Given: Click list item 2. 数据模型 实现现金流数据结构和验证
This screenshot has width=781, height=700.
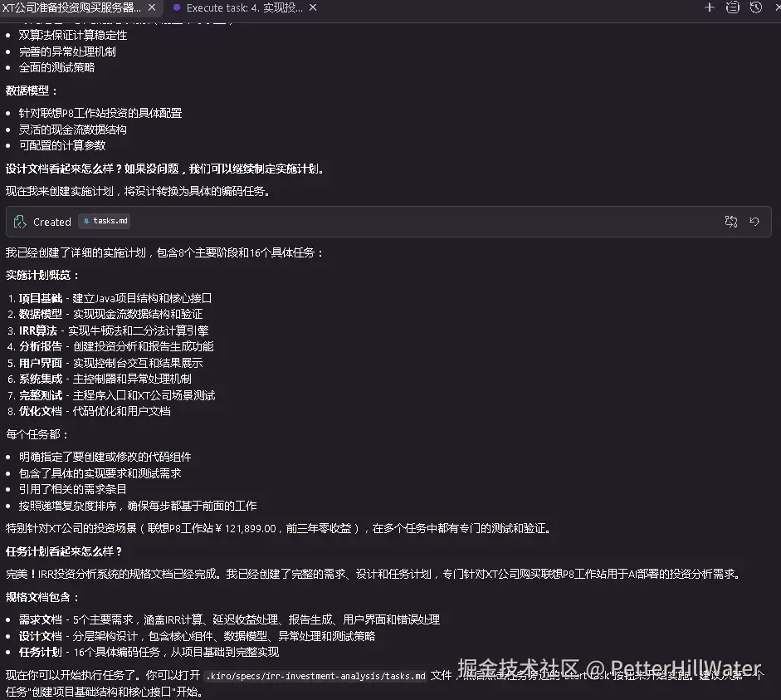Looking at the screenshot, I should click(105, 314).
